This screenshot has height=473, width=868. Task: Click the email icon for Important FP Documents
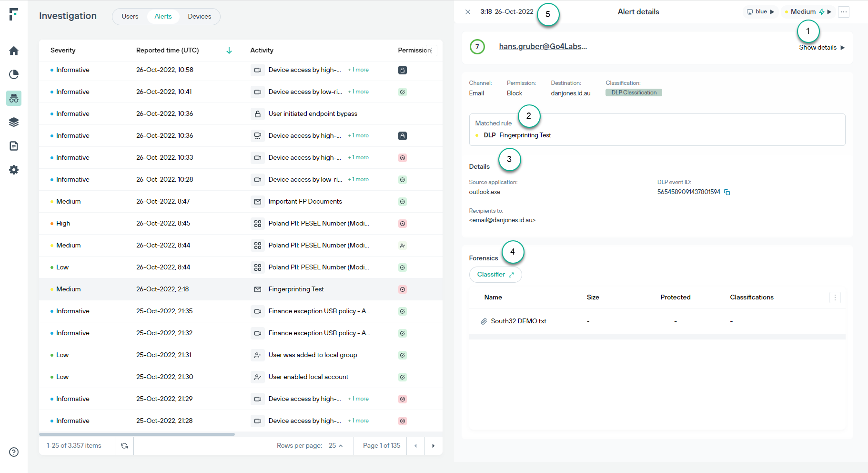(258, 202)
